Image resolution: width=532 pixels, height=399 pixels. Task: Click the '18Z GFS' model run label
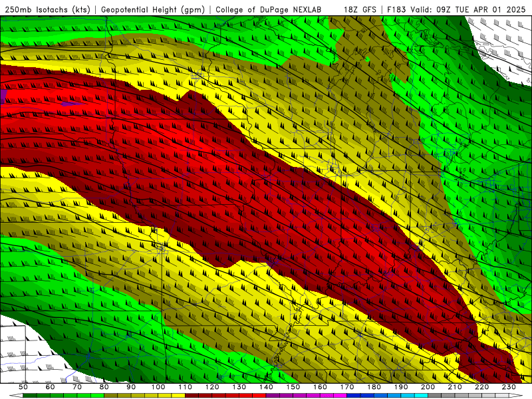pos(360,9)
